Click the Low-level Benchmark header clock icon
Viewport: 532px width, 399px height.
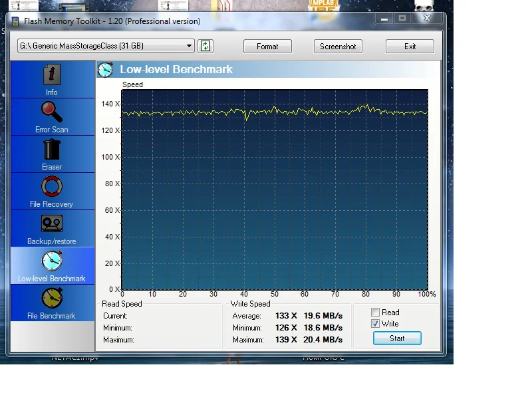pyautogui.click(x=105, y=70)
